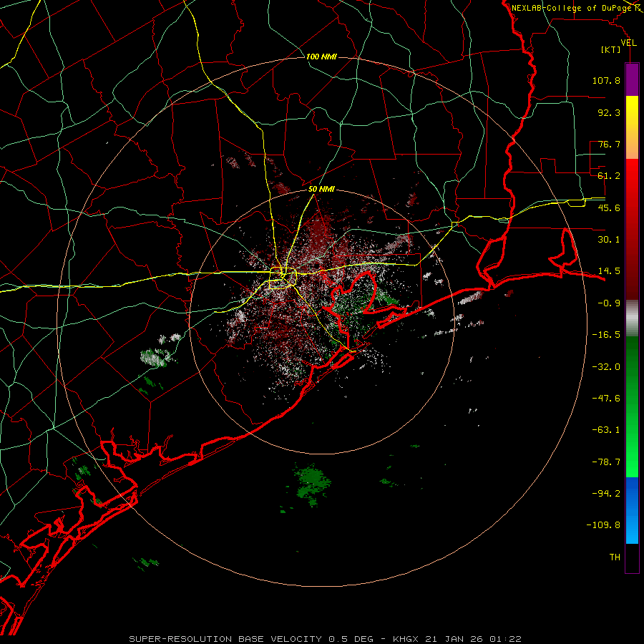Select the 61.2 velocity scale value
This screenshot has width=644, height=644.
[x=609, y=176]
